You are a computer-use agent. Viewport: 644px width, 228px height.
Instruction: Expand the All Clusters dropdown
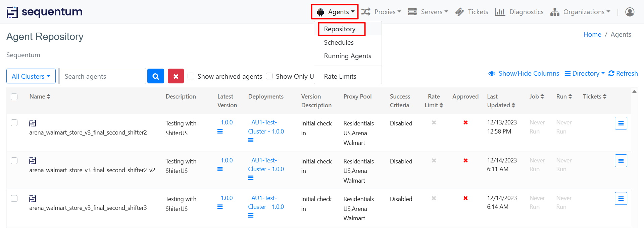tap(31, 76)
